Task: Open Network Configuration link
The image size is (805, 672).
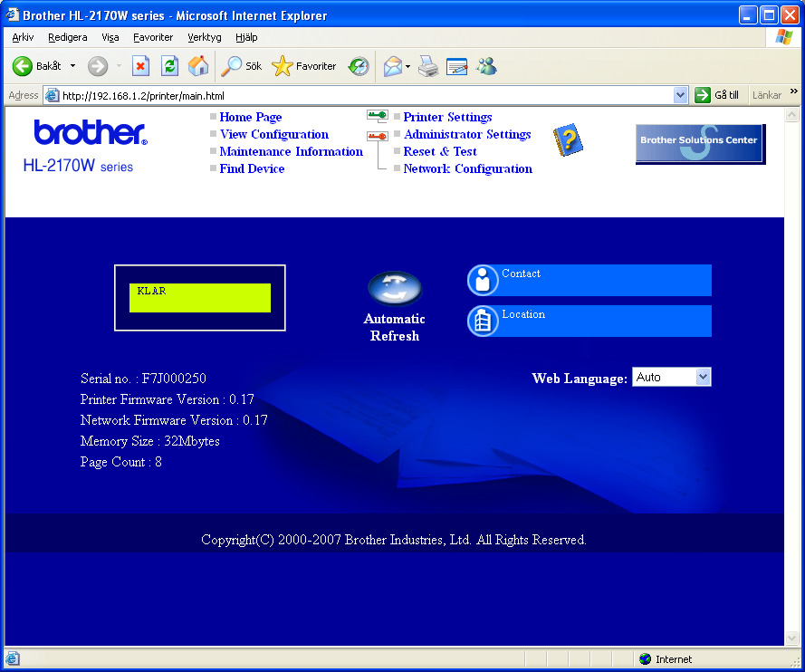Action: 468,168
